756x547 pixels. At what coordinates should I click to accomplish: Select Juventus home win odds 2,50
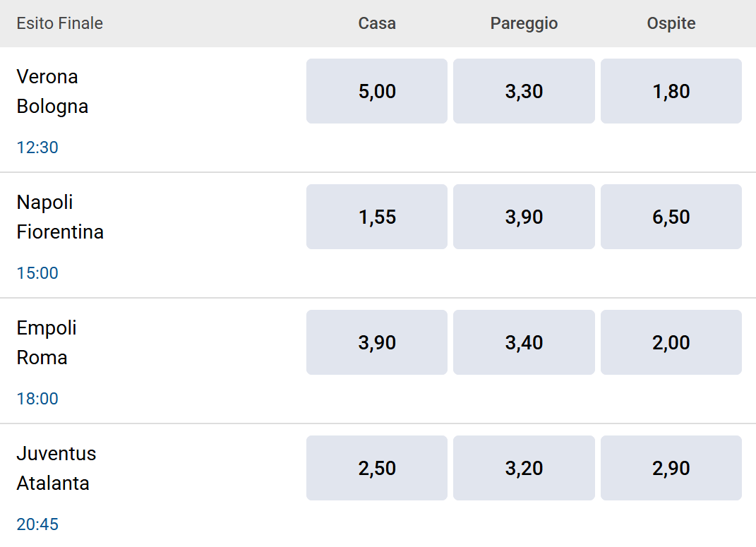[376, 468]
